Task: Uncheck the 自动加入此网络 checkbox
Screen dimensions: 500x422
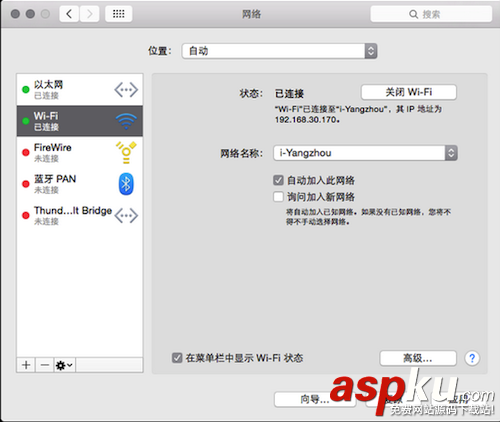Action: 278,180
